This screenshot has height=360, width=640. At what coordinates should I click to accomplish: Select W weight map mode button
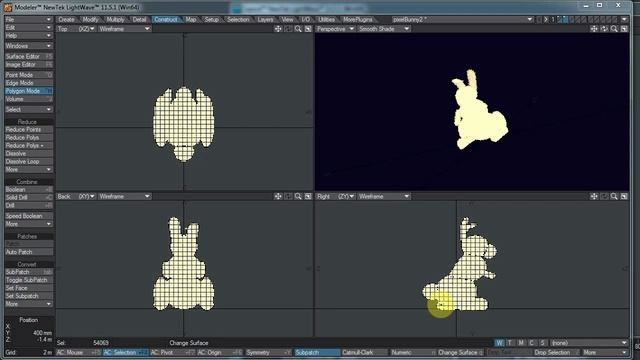point(500,343)
